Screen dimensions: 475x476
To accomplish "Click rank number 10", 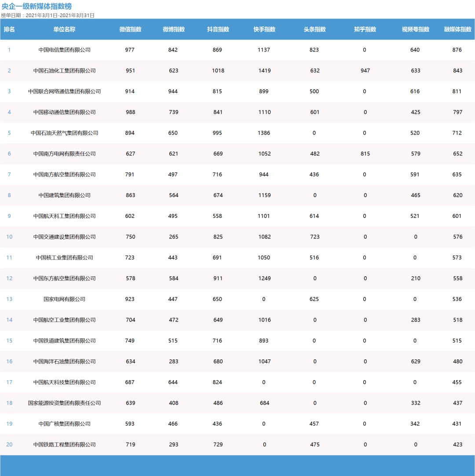I will [9, 237].
